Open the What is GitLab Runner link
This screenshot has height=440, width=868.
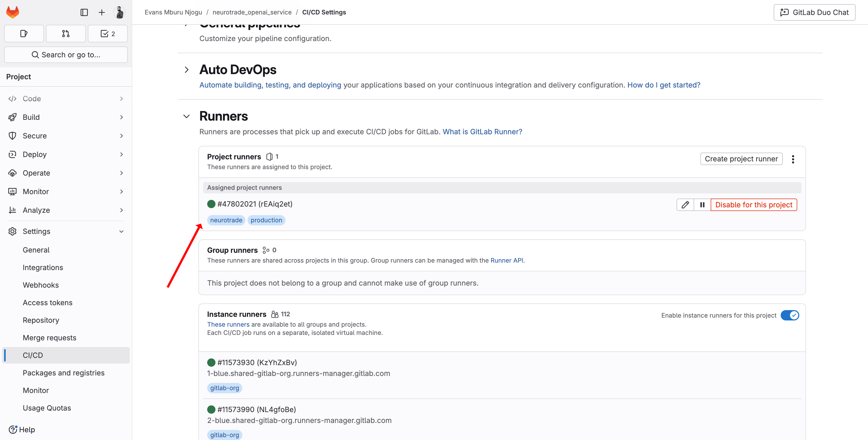tap(482, 132)
